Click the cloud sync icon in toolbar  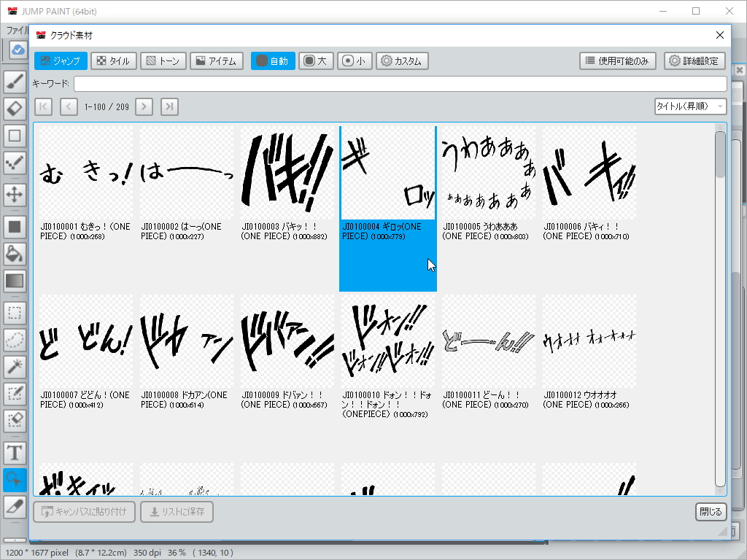18,50
